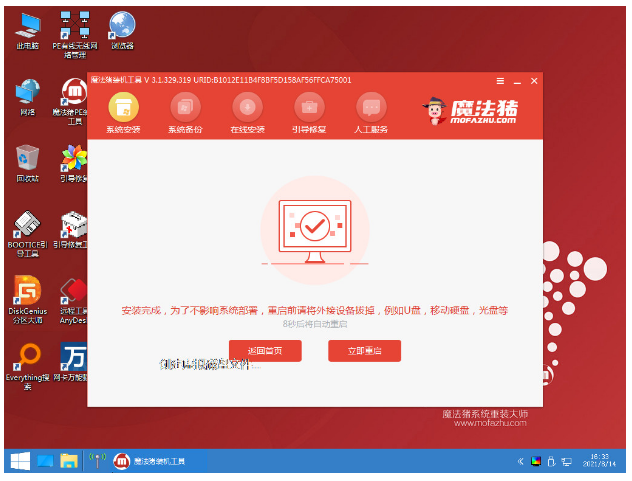This screenshot has width=632, height=481.
Task: Launch the colorful pinwheel 引导修复 shortcut
Action: coord(74,164)
